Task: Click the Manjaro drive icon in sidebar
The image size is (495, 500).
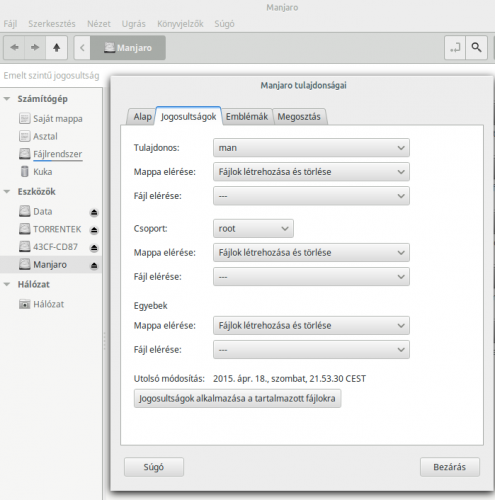Action: [x=25, y=264]
